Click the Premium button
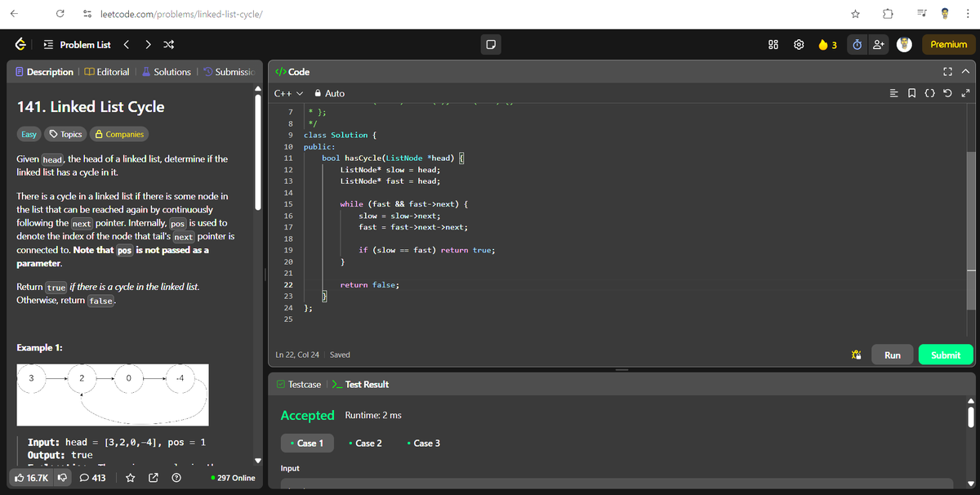The image size is (980, 495). [948, 44]
